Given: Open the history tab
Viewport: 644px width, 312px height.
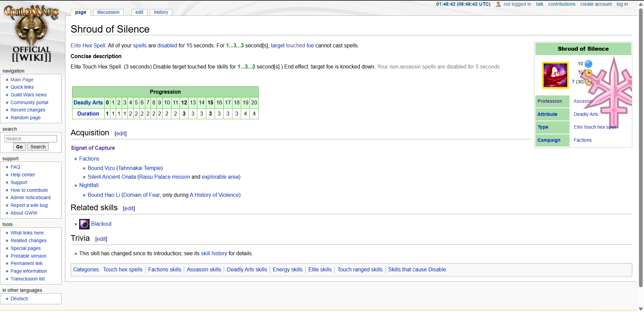Looking at the screenshot, I should click(161, 12).
